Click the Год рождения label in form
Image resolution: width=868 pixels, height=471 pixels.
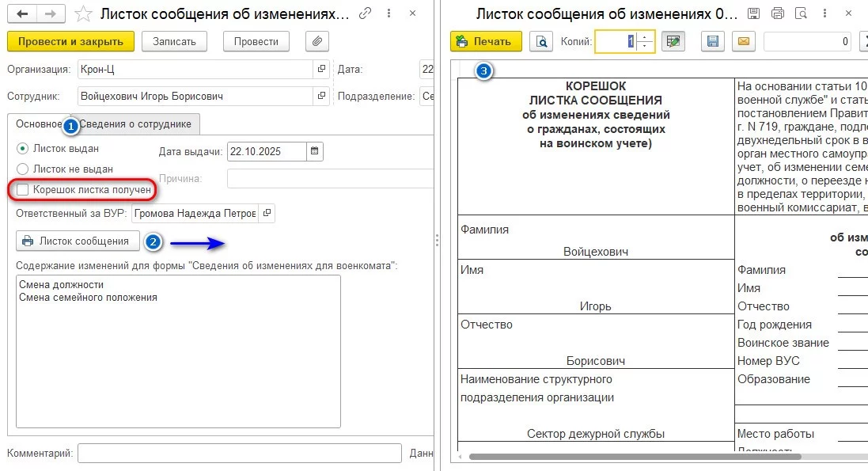tap(775, 325)
